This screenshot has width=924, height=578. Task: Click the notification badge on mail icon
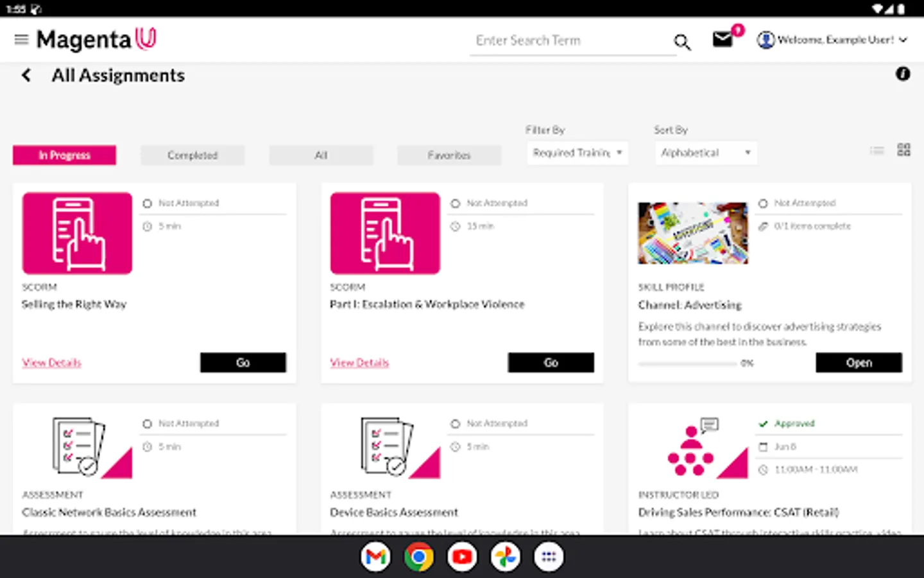click(x=738, y=30)
